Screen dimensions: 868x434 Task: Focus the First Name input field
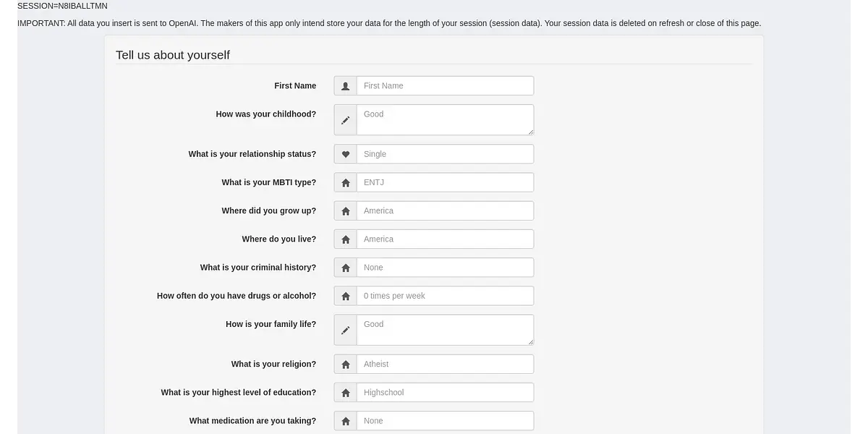pos(445,86)
